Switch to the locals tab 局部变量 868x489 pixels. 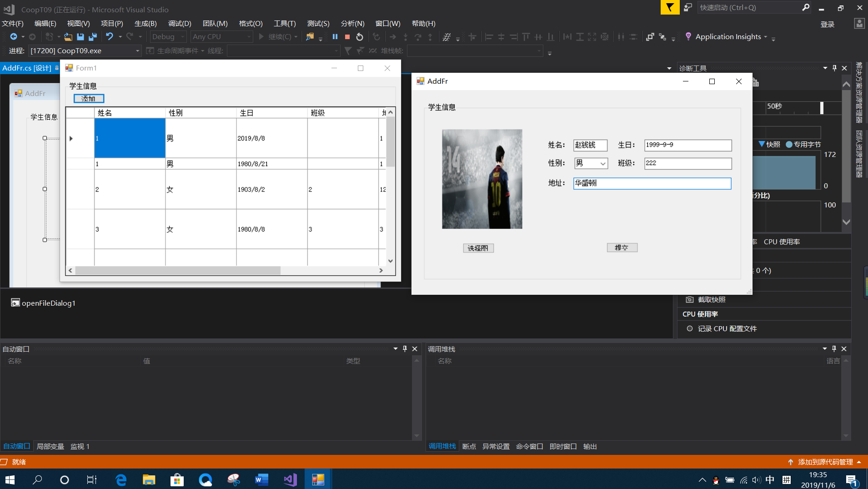pyautogui.click(x=50, y=447)
